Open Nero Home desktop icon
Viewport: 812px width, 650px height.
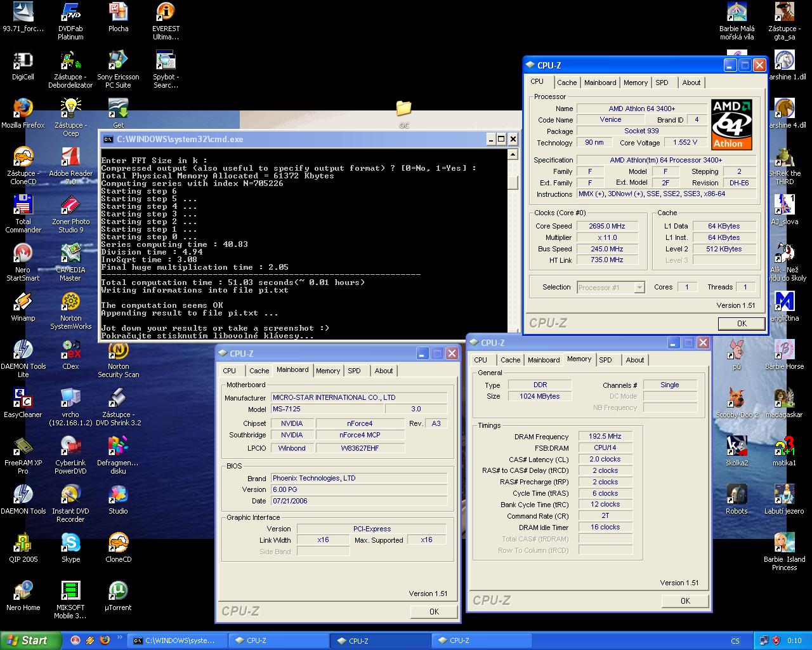23,596
